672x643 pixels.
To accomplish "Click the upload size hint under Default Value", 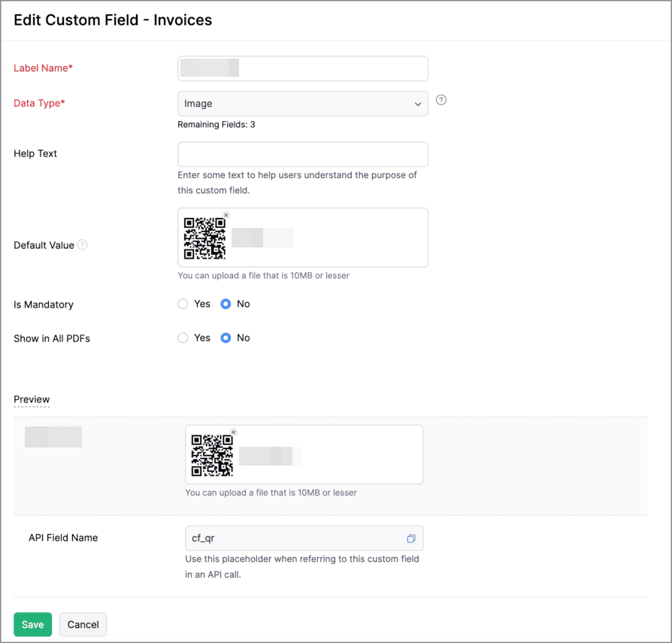I will tap(264, 276).
